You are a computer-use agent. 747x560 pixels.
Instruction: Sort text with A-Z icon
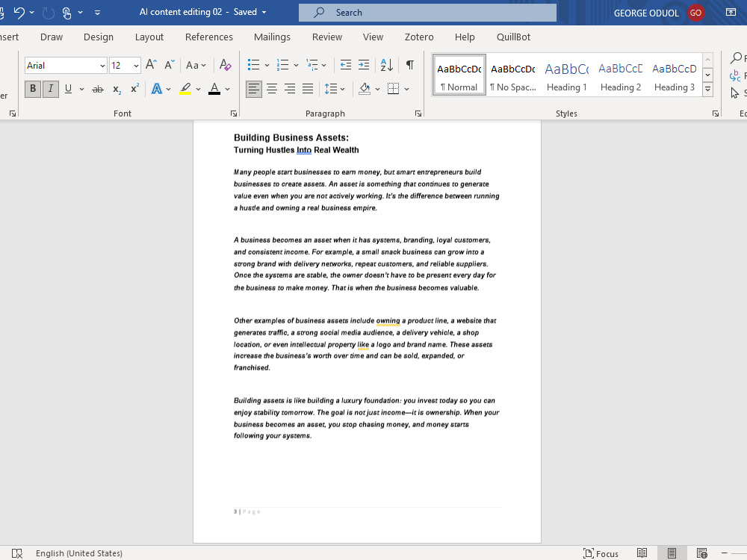click(387, 65)
